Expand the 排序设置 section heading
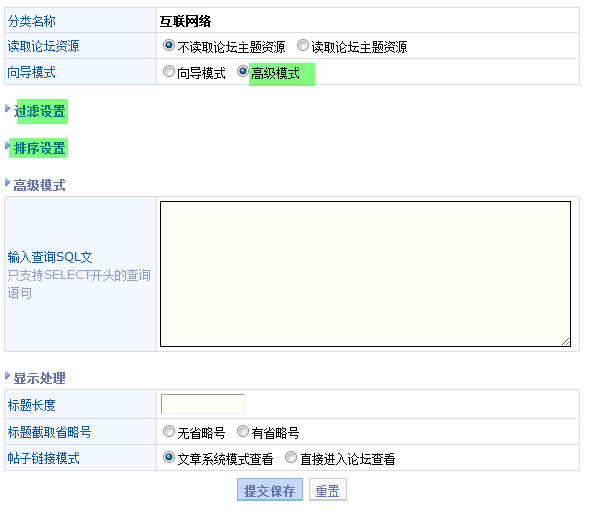Screen dimensions: 604x514 coord(40,148)
